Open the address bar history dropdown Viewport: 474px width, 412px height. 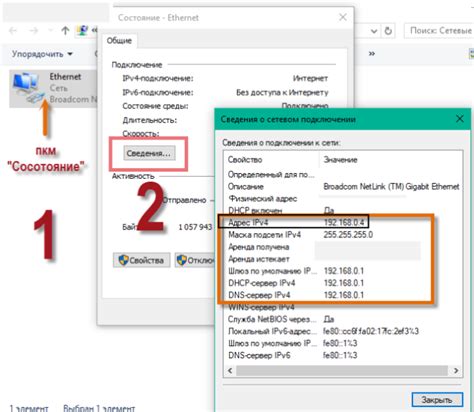(x=374, y=31)
